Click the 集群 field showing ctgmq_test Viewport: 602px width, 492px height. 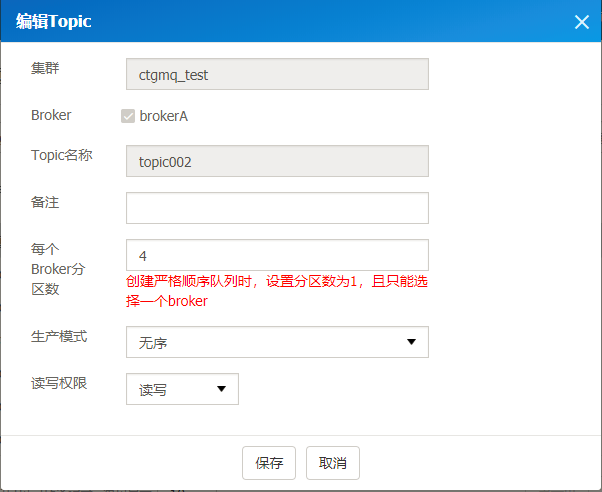pyautogui.click(x=277, y=74)
